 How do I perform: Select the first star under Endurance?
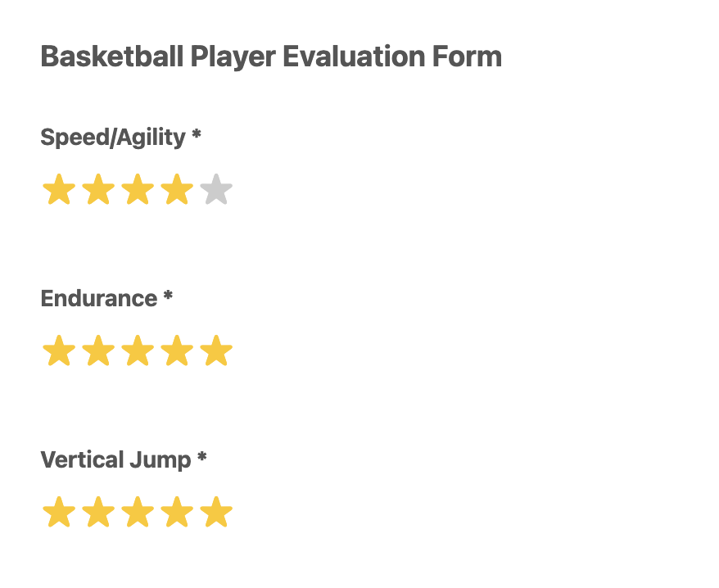(57, 351)
